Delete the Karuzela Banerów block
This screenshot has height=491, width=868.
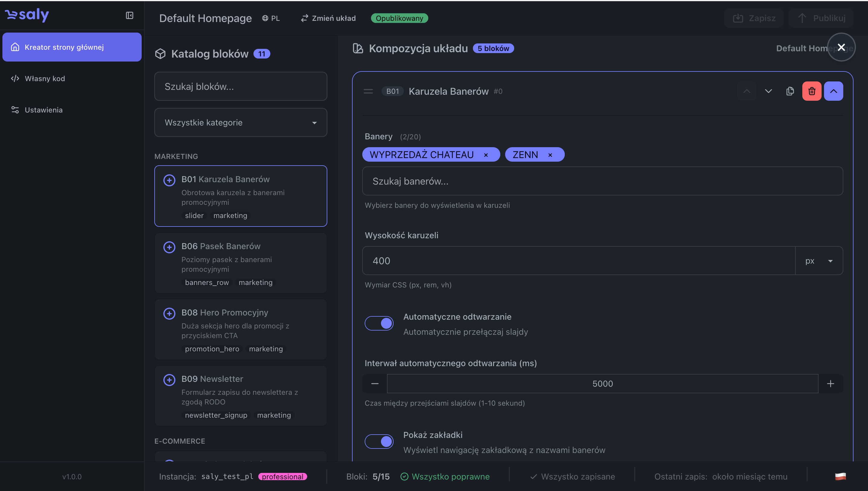click(x=812, y=91)
